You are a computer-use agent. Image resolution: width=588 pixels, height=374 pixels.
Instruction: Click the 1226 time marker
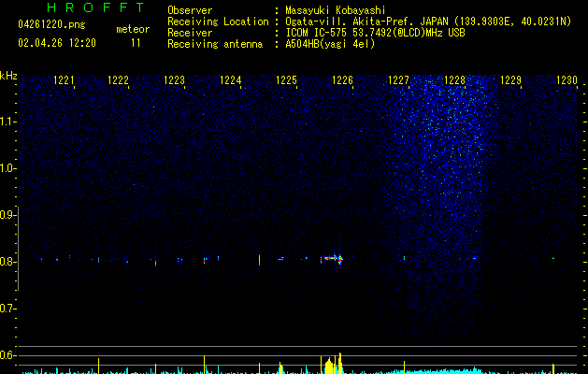point(343,80)
